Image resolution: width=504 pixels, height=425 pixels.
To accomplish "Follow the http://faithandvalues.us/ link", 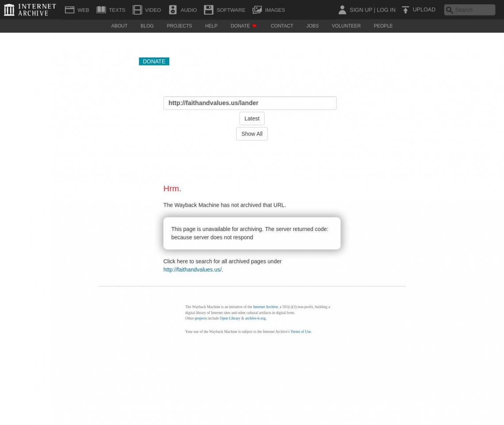I will 192,269.
